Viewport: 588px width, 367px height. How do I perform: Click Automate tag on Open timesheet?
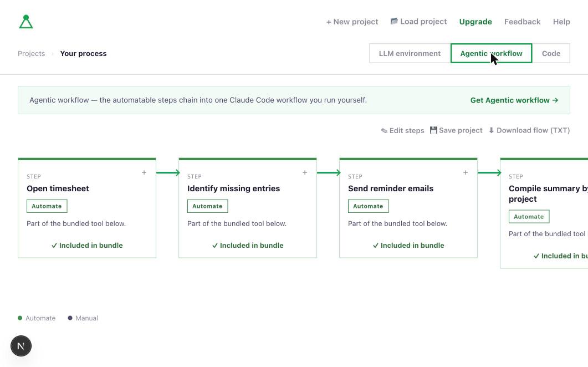pyautogui.click(x=47, y=206)
